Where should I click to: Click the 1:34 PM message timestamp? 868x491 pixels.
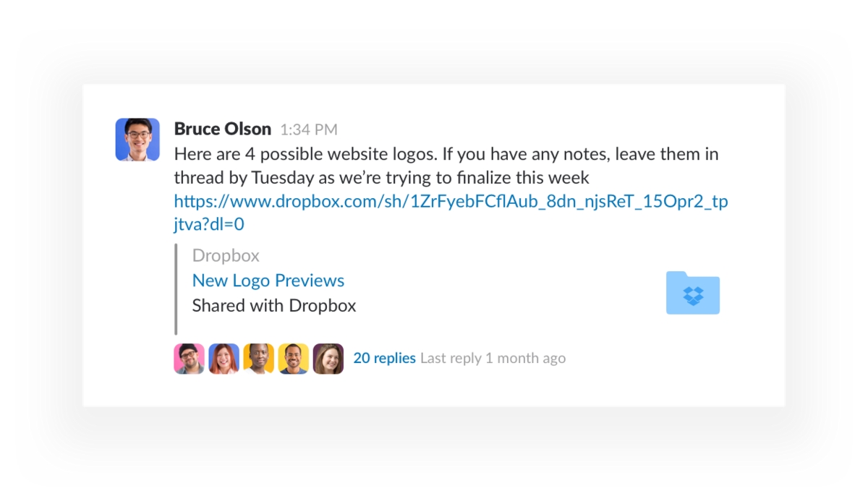[309, 130]
